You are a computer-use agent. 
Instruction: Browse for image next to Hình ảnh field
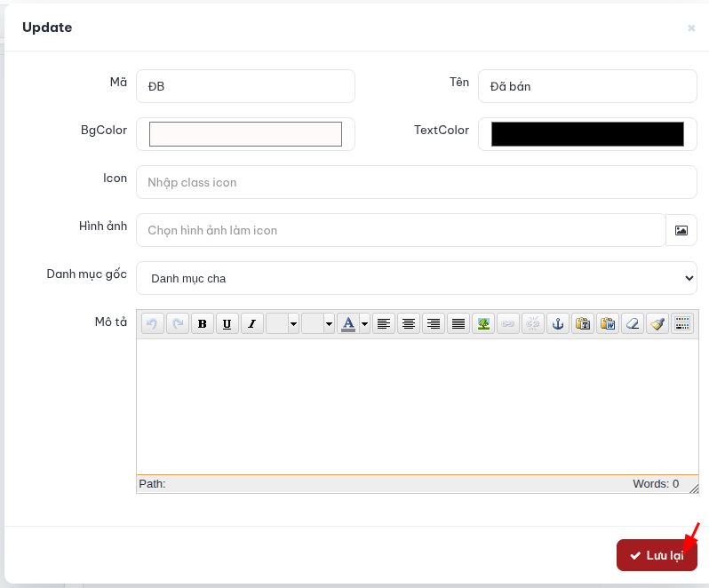click(681, 231)
